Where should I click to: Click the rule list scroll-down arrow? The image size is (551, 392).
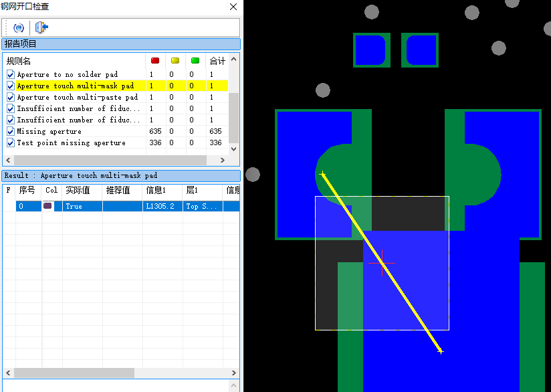[x=233, y=149]
